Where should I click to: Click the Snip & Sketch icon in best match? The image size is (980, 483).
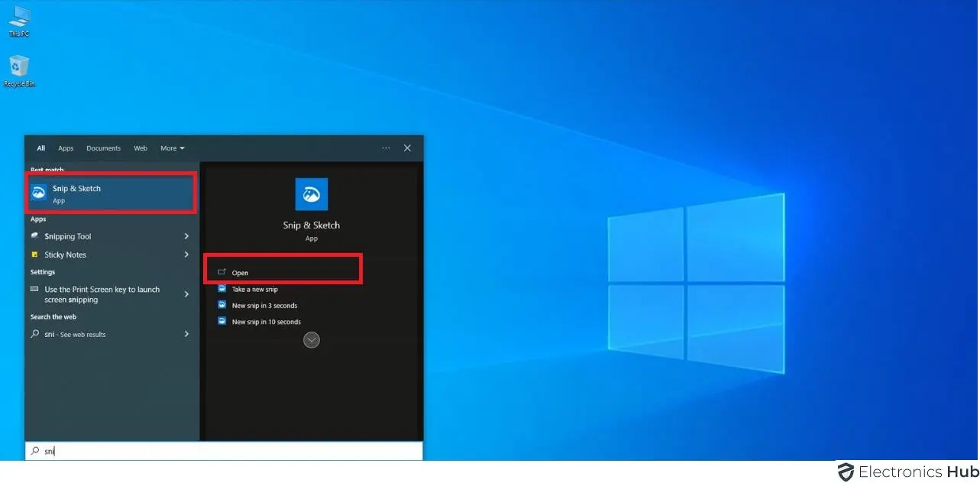click(x=39, y=193)
